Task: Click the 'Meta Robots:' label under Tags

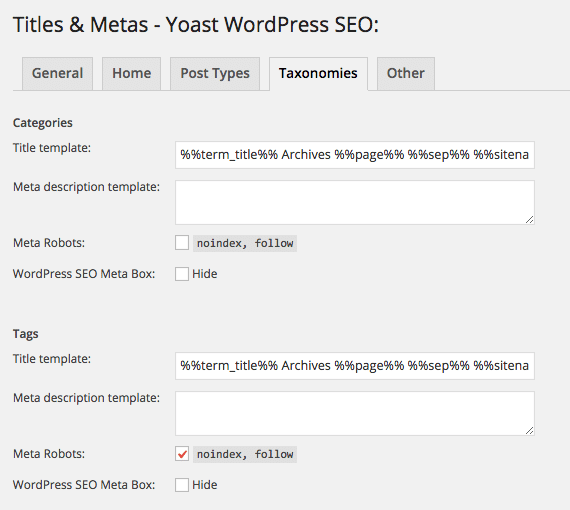Action: point(49,454)
